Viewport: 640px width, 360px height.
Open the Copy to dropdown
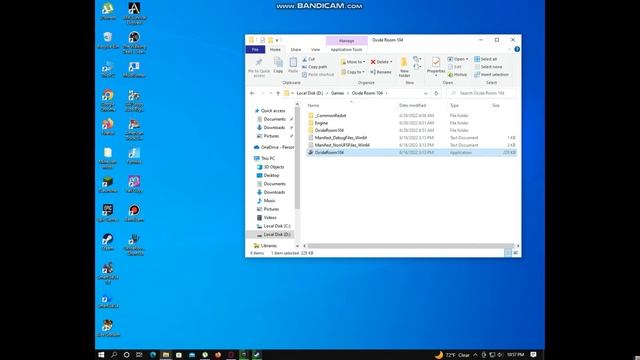pos(353,72)
